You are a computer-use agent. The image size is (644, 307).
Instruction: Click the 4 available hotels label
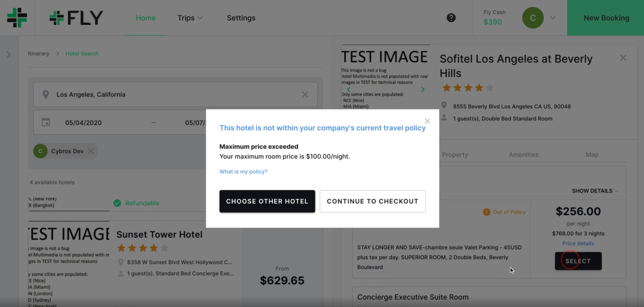52,182
